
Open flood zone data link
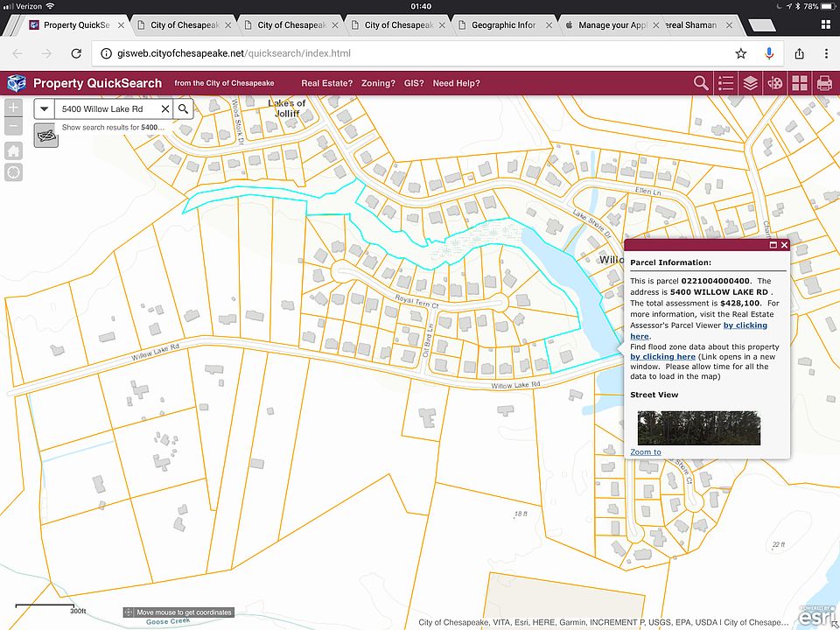click(662, 357)
